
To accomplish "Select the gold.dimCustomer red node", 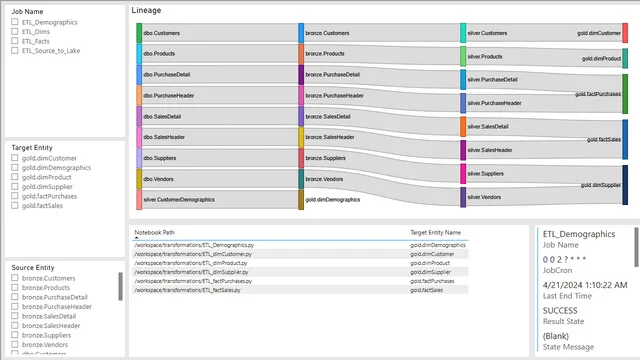I will tap(625, 33).
